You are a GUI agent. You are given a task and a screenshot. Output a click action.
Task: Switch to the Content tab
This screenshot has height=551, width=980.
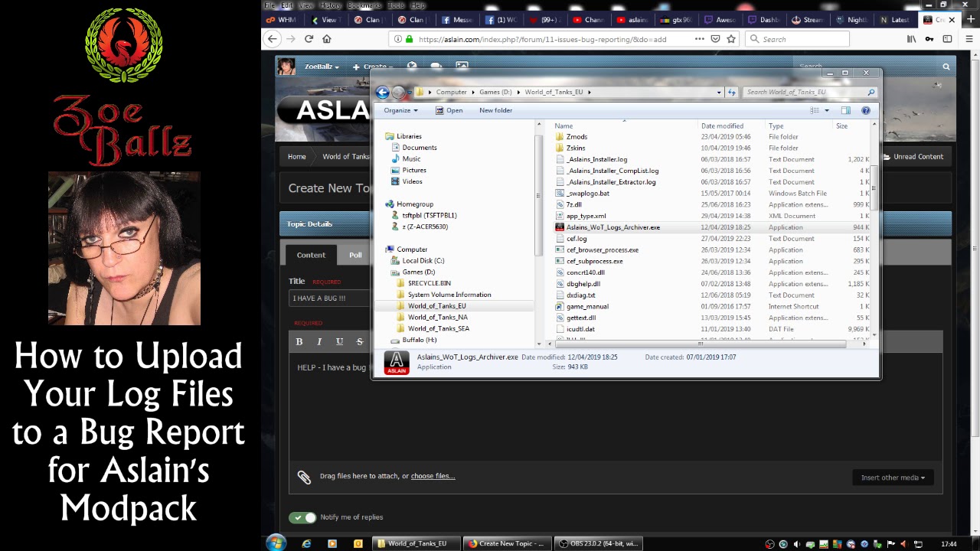(x=311, y=255)
